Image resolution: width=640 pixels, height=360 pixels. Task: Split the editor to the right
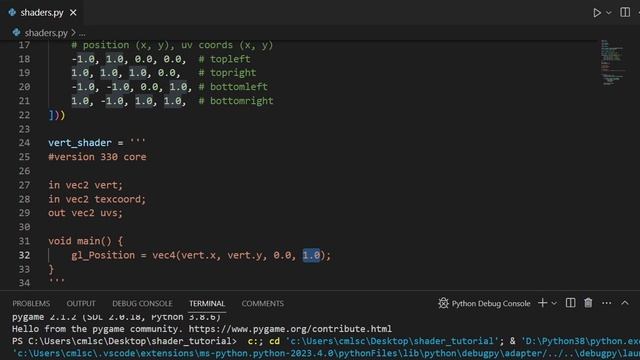[x=625, y=12]
